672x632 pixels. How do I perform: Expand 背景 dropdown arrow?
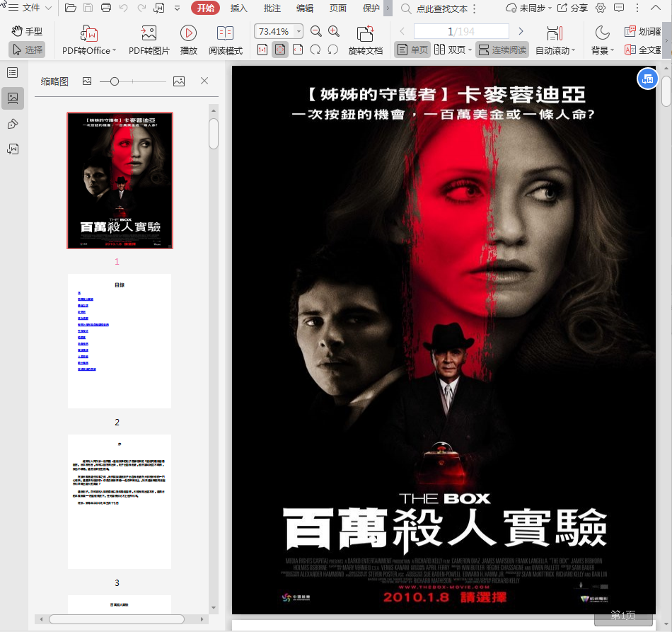612,50
